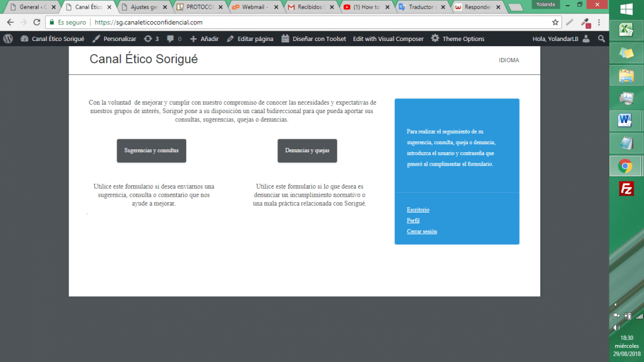
Task: Open the WordPress logo menu
Action: pos(8,39)
